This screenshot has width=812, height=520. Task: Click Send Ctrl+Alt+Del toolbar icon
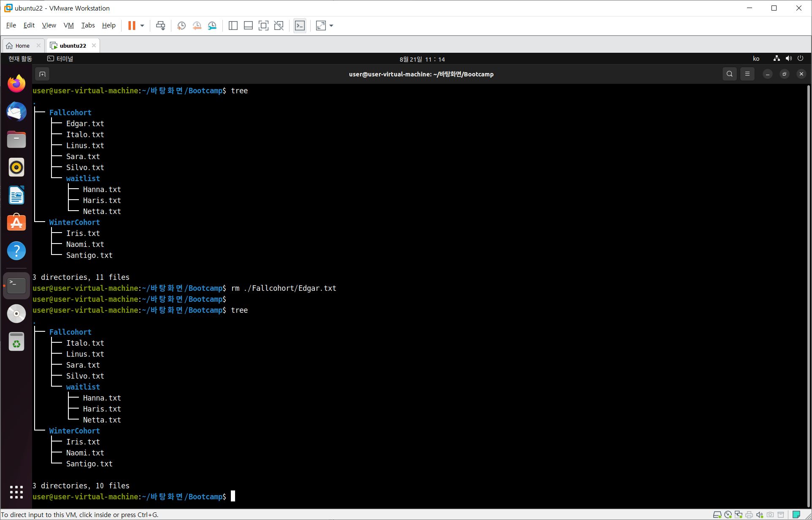tap(160, 26)
